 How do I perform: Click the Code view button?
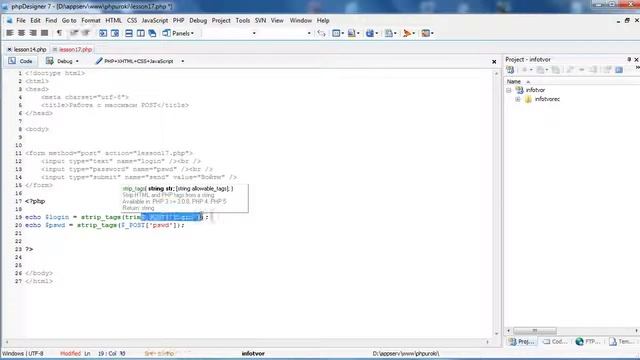[20, 61]
